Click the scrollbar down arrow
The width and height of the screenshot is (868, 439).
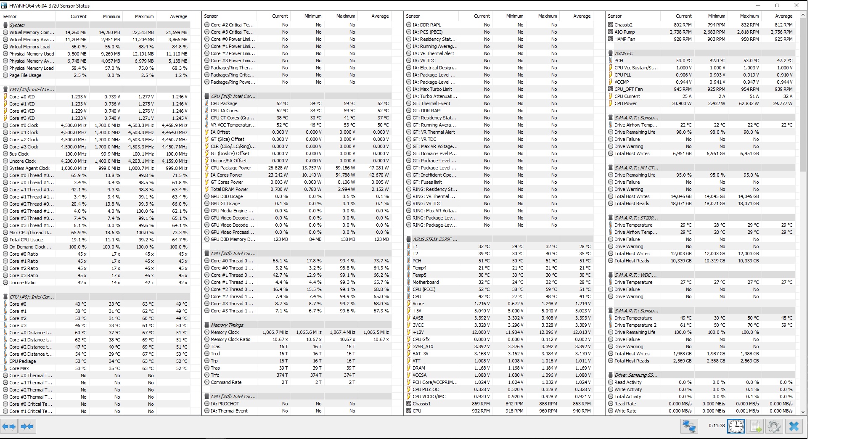803,412
